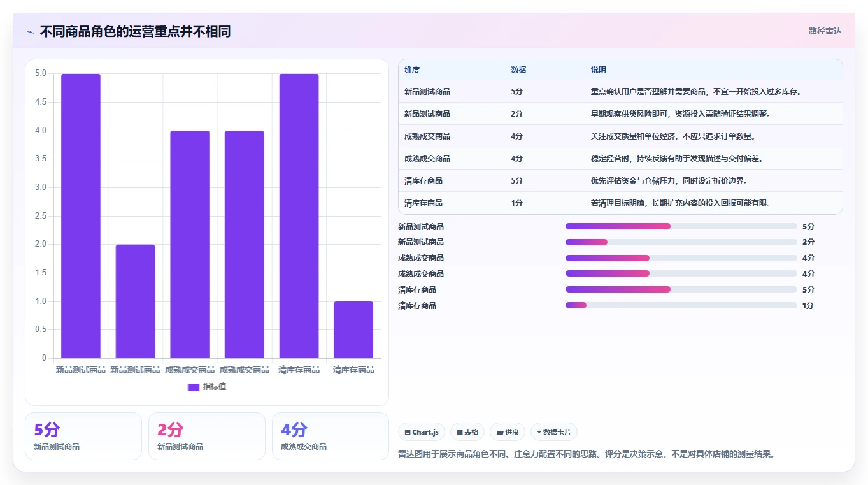The width and height of the screenshot is (868, 485).
Task: Click the 2分 value beside the second progress bar
Action: (x=808, y=242)
